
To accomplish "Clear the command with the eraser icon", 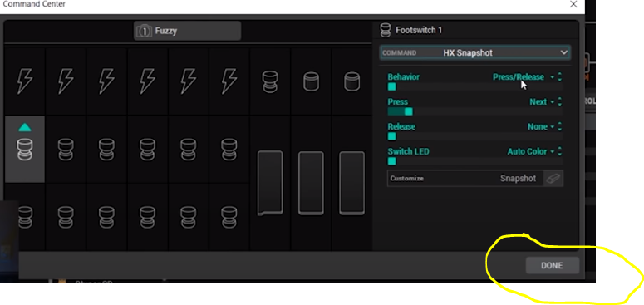I will click(553, 179).
